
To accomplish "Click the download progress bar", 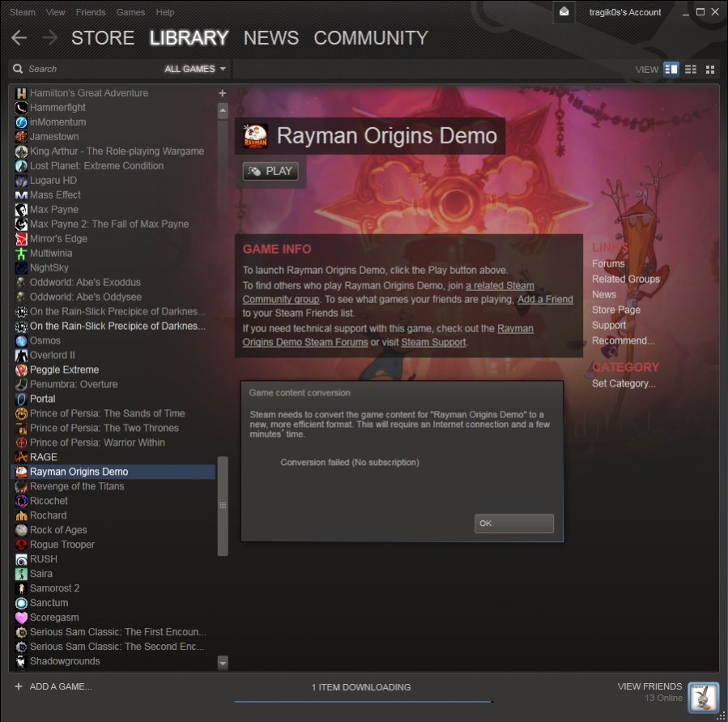I will click(x=363, y=701).
